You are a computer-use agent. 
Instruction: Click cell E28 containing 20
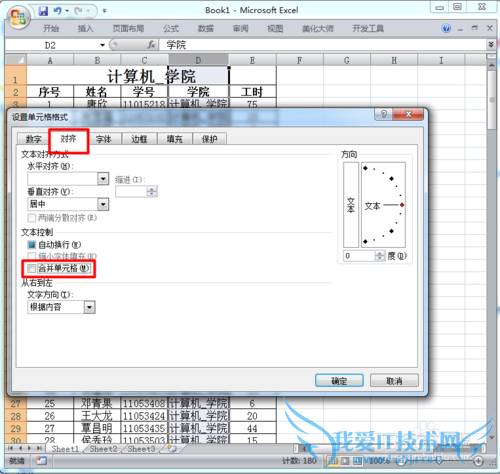click(x=252, y=416)
